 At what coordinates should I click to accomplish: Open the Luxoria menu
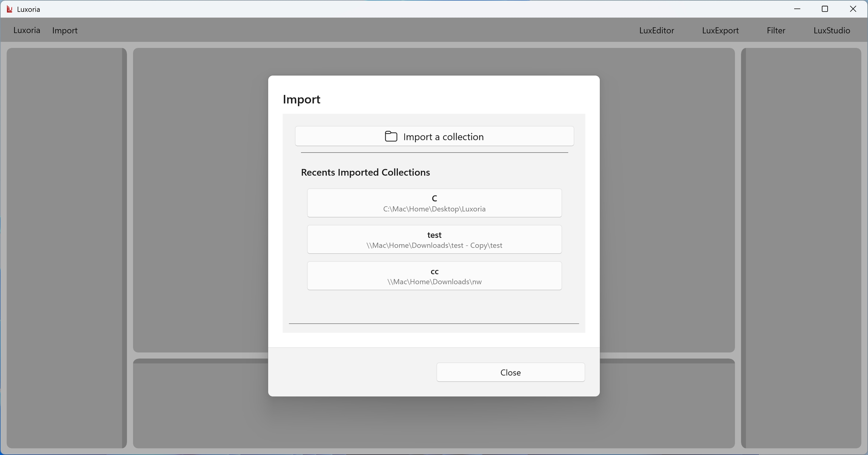pyautogui.click(x=27, y=30)
